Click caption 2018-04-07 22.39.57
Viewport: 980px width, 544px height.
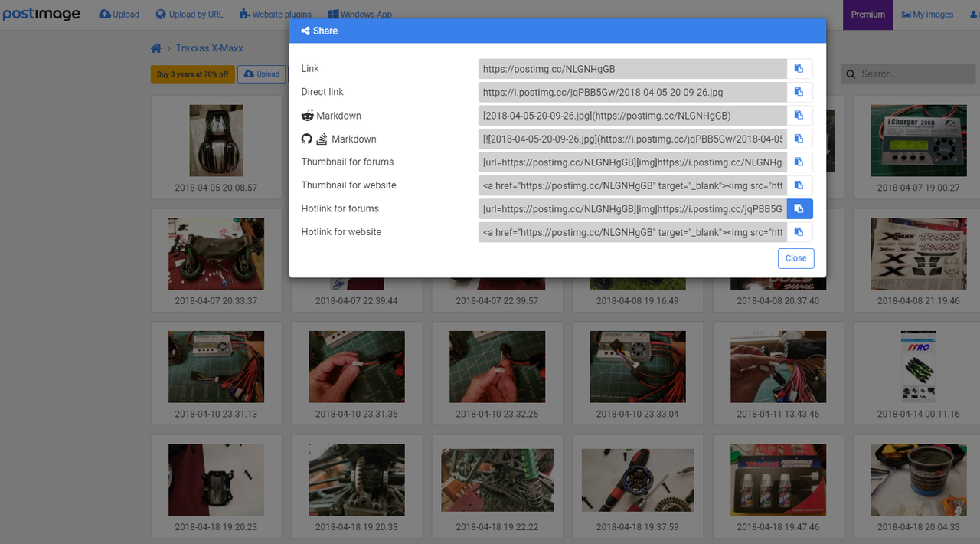point(497,301)
